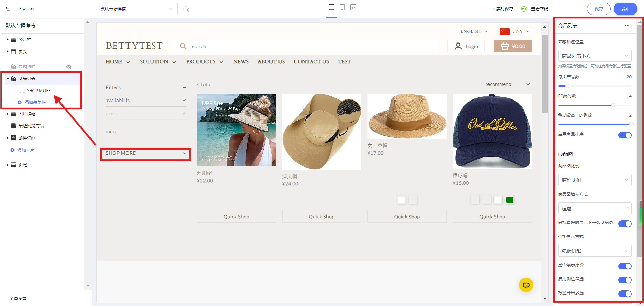The height and width of the screenshot is (306, 644).
Task: Click the 图片横幅 section icon
Action: point(13,114)
